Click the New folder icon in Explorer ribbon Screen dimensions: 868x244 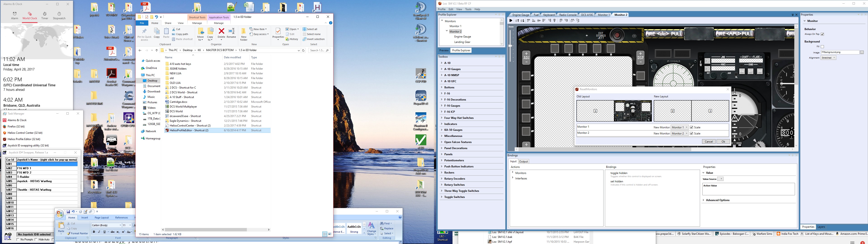(x=244, y=32)
